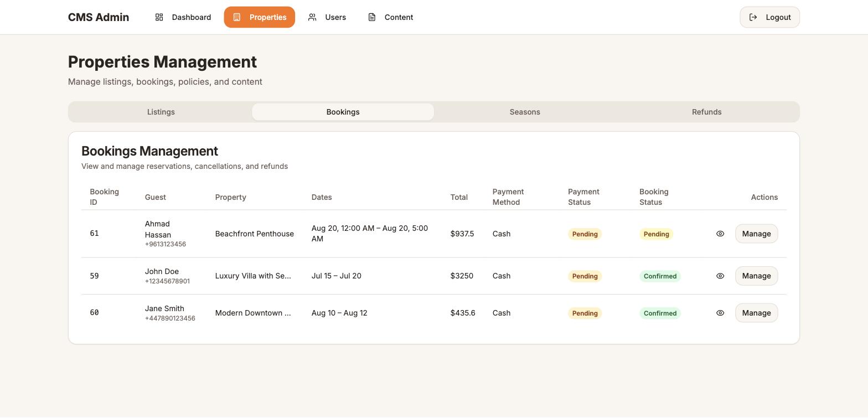Click the Users people icon
The image size is (868, 418).
(x=312, y=17)
